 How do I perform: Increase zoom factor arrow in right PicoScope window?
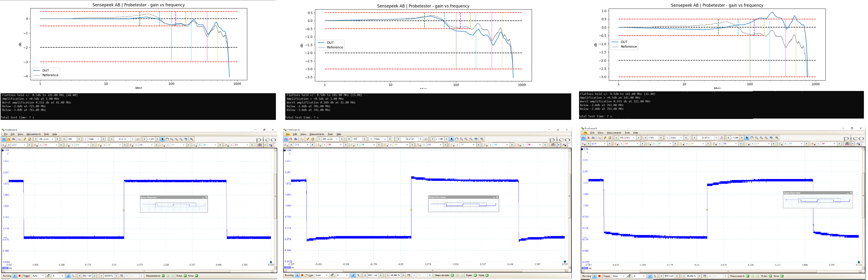(x=742, y=138)
